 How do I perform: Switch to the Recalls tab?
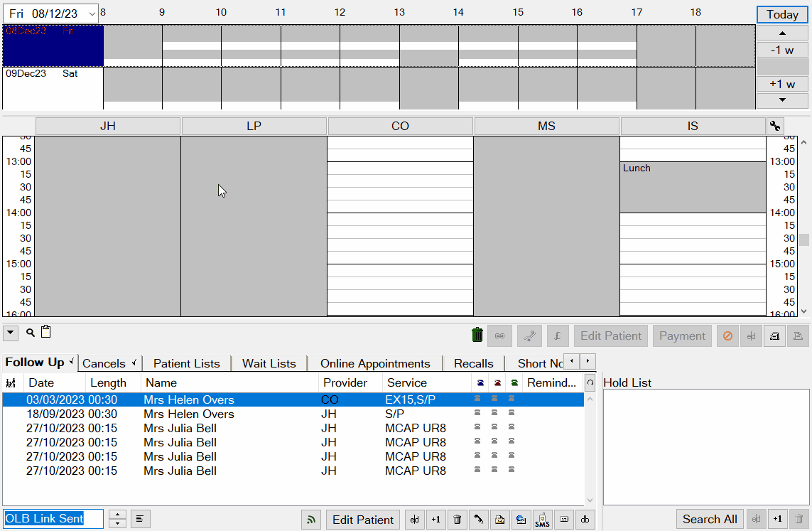click(473, 363)
